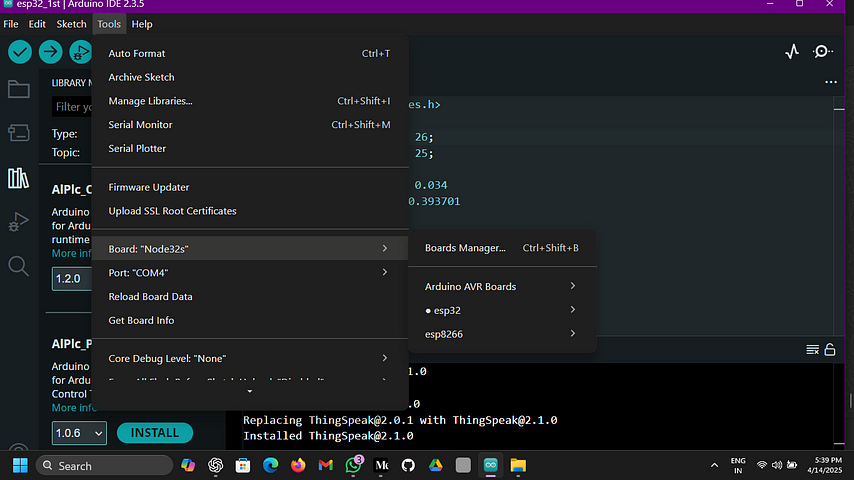
Task: Expand esp8266 boards submenu
Action: 502,334
